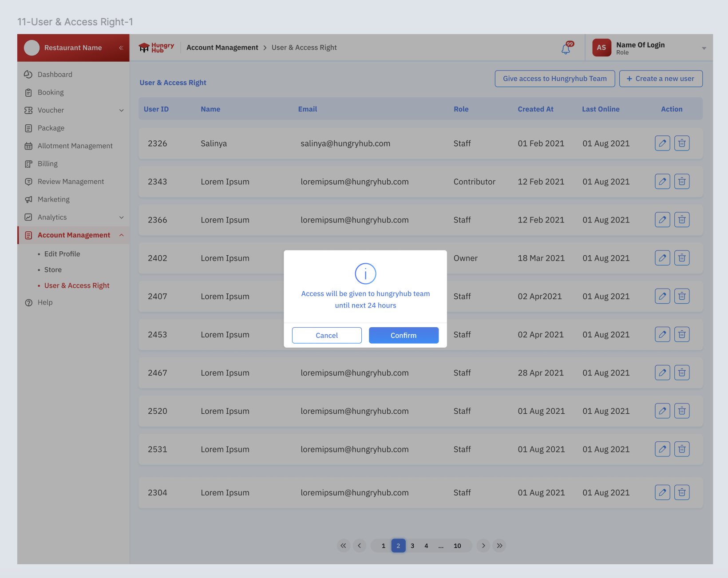Select Edit Profile submenu item

coord(62,254)
